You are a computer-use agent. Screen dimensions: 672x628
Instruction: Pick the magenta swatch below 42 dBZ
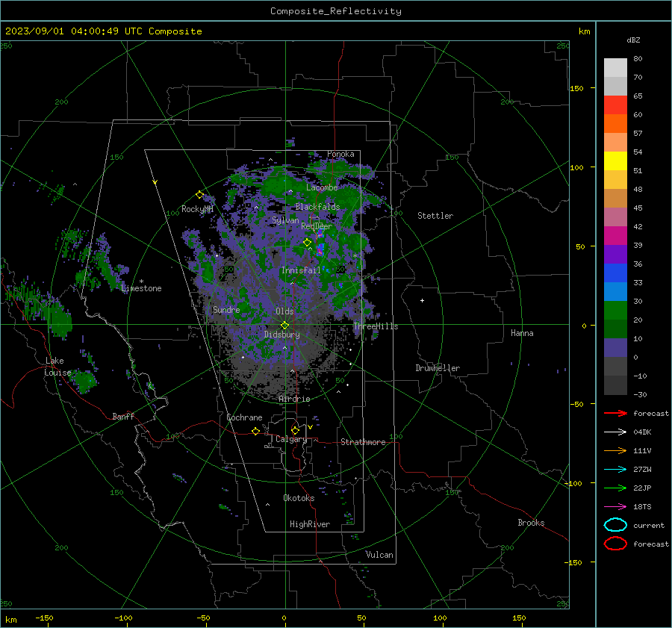click(x=615, y=235)
